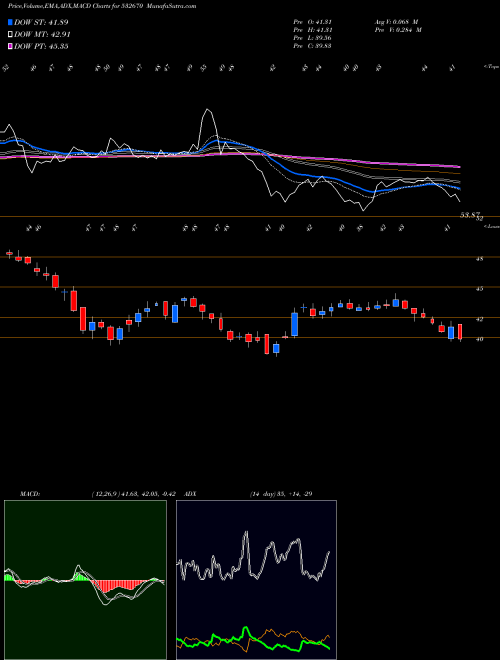Viewport: 500px width, 660px height.
Task: Click the 'MACD:' panel heading
Action: coord(30,494)
